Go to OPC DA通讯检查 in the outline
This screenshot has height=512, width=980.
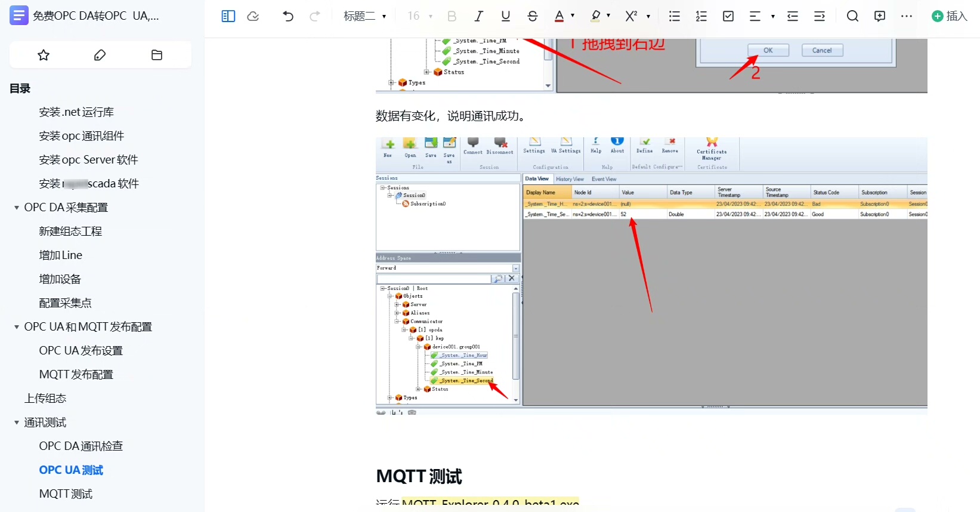click(x=81, y=446)
